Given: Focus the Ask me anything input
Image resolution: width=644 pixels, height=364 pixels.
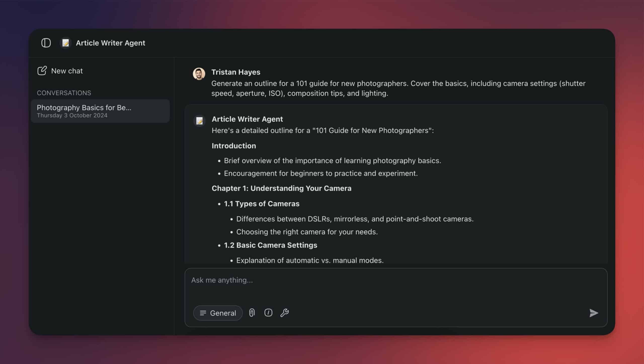Looking at the screenshot, I should point(396,286).
